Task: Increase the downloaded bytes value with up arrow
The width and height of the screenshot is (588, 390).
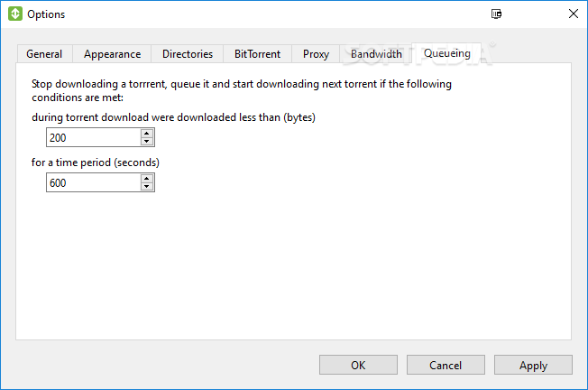Action: tap(146, 133)
